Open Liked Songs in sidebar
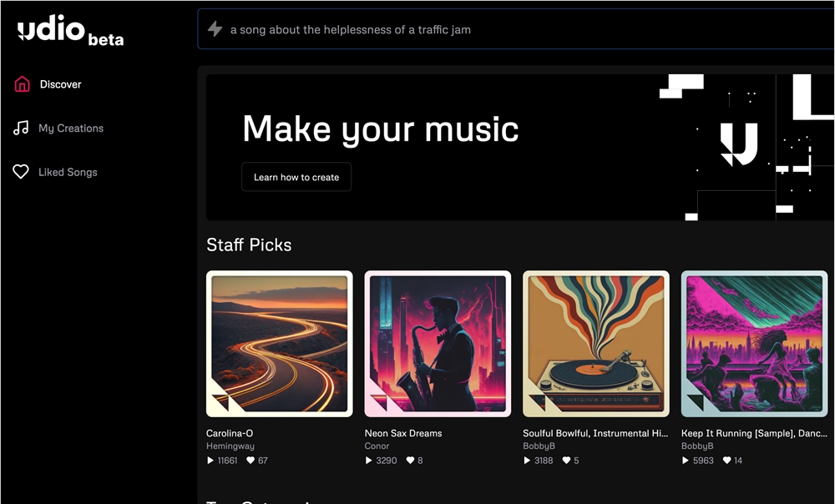 [x=68, y=172]
